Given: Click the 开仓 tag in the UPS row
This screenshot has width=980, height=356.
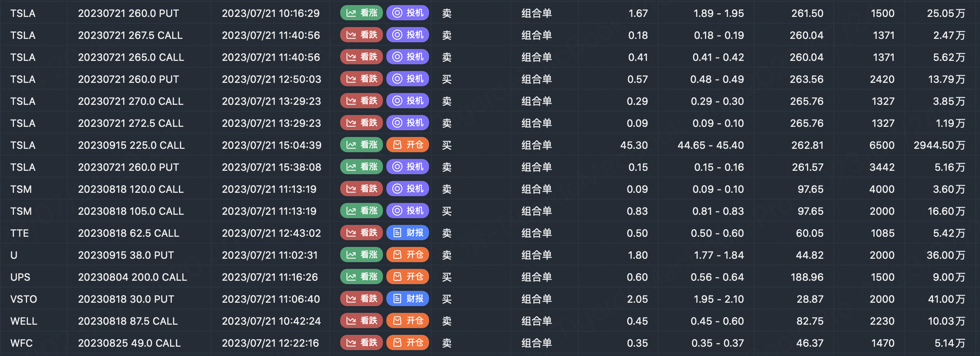Looking at the screenshot, I should click(x=408, y=277).
